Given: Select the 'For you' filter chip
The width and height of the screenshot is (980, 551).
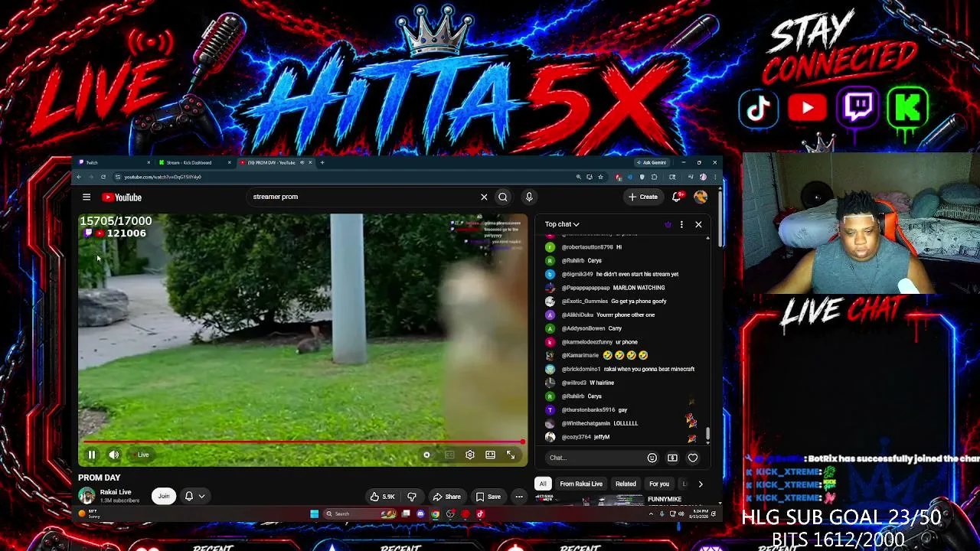Looking at the screenshot, I should [659, 484].
